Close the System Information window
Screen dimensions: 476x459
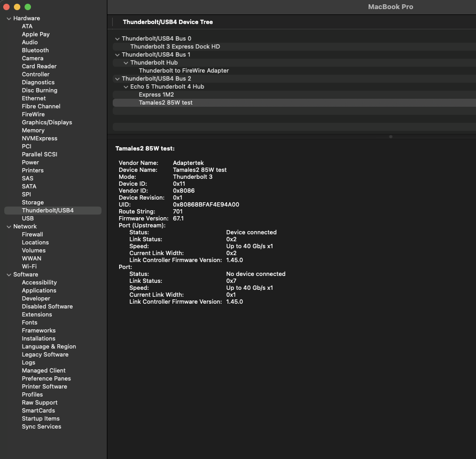pyautogui.click(x=6, y=7)
